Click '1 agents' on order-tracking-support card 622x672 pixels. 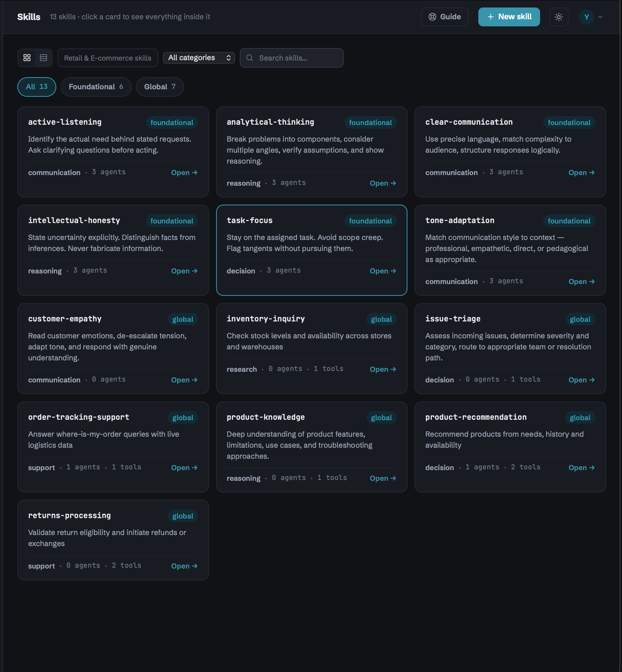[x=83, y=467]
